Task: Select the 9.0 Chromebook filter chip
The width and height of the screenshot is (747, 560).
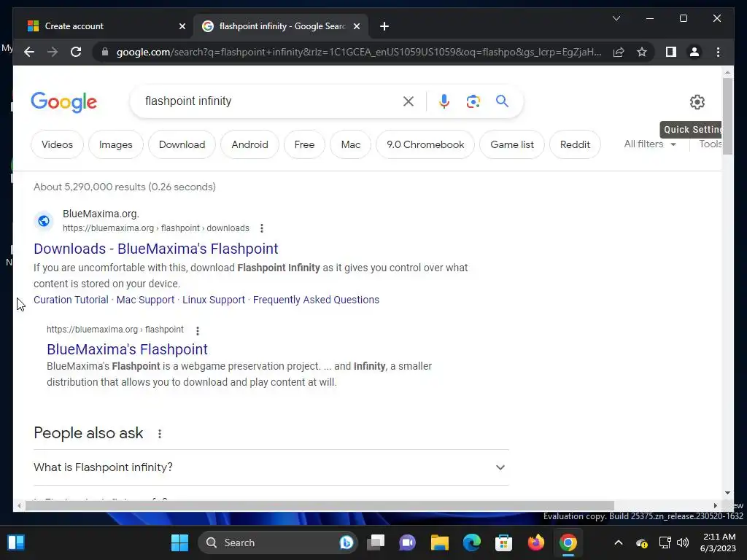Action: (425, 144)
